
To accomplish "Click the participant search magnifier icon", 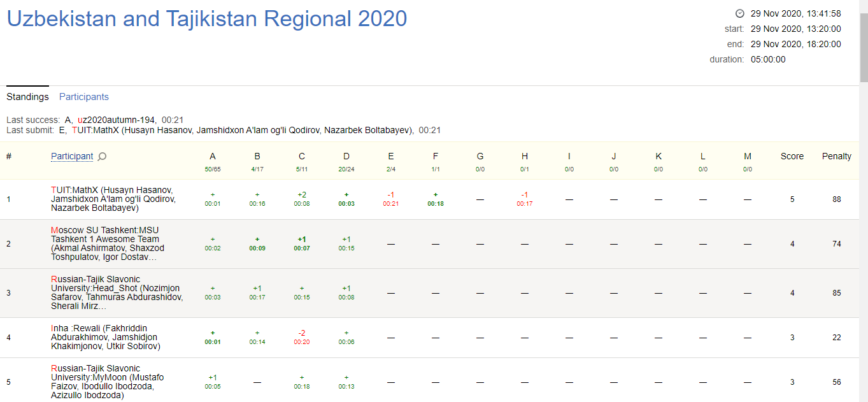I will tap(102, 156).
